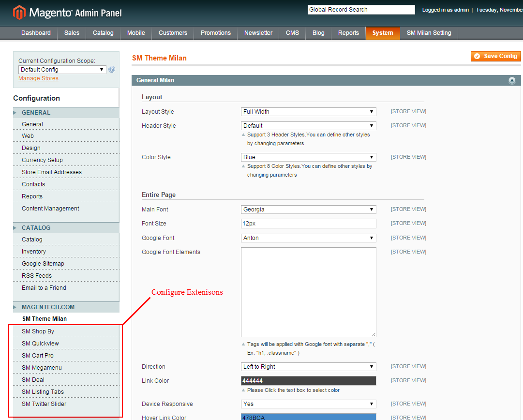Open SM Quickview settings
This screenshot has height=420, width=523.
(x=66, y=344)
